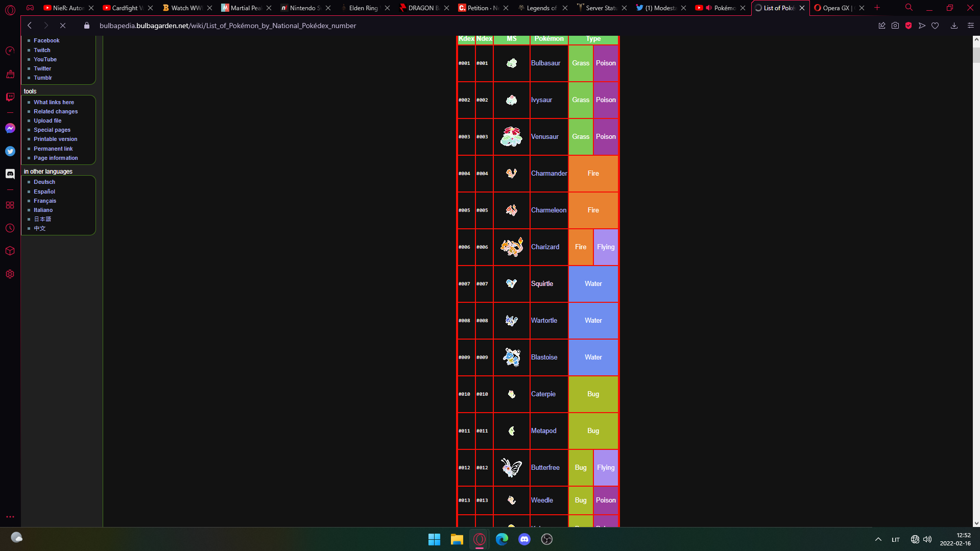Open the YouTube link in sidebar
Viewport: 980px width, 551px height.
[45, 59]
